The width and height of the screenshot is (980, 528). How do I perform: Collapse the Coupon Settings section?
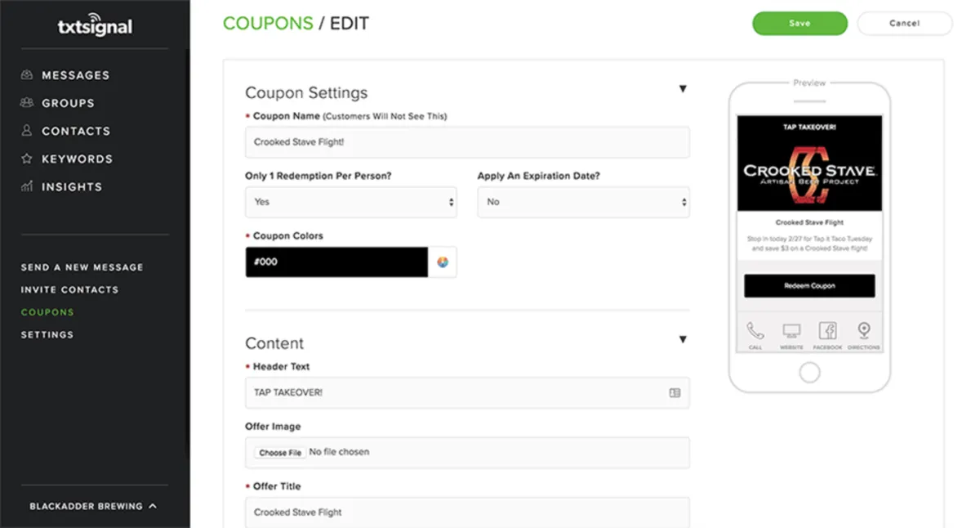pos(683,89)
